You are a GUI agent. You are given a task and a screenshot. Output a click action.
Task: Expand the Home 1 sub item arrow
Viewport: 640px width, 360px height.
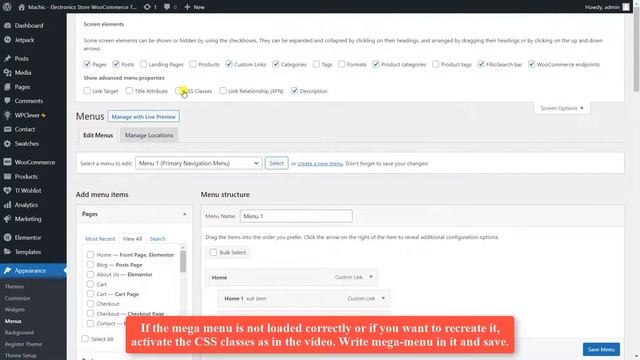[383, 298]
